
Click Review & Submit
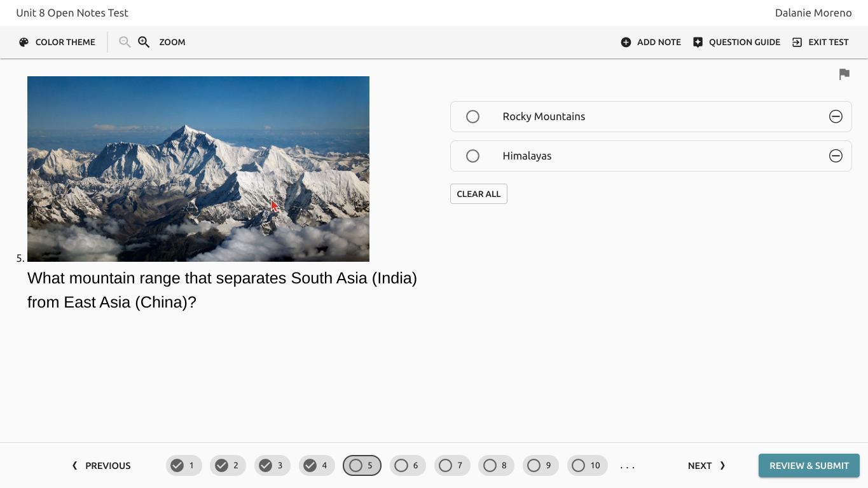[x=809, y=466]
